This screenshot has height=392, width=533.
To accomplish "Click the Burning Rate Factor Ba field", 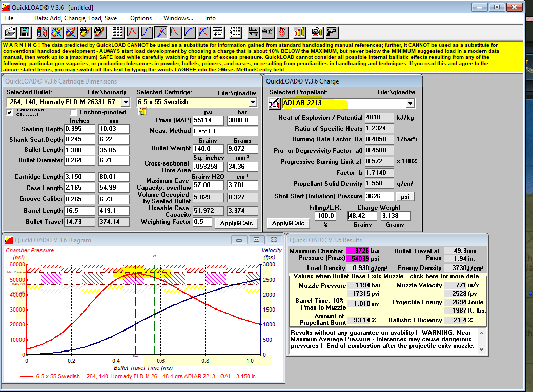I will pyautogui.click(x=379, y=139).
